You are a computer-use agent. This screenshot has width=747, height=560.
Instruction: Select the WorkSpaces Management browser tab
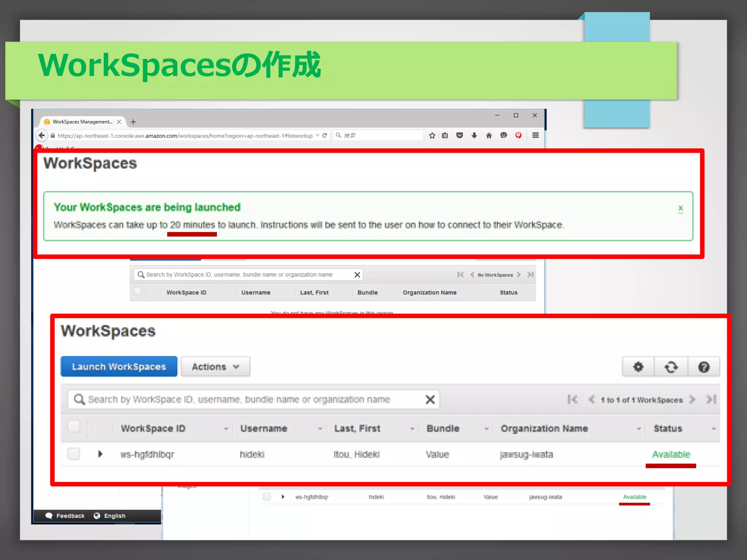click(x=82, y=122)
